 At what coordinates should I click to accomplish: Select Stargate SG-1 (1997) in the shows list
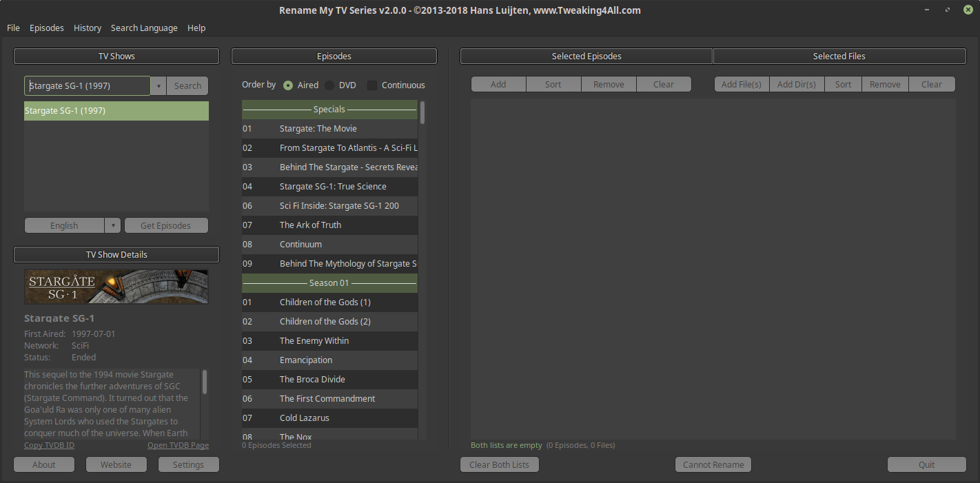pos(116,111)
